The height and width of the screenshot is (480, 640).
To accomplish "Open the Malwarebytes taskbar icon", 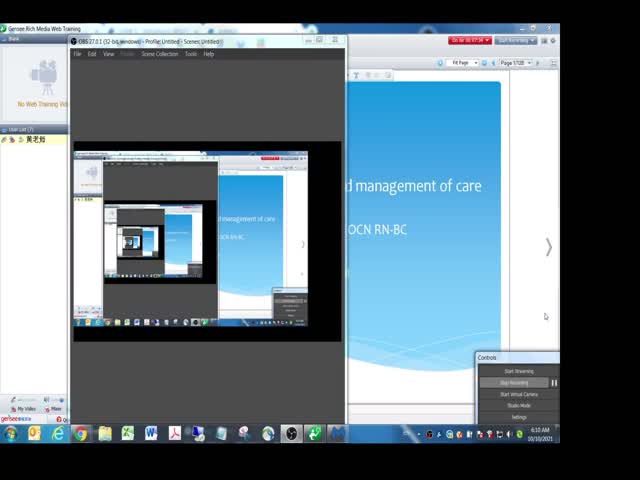I will point(337,433).
